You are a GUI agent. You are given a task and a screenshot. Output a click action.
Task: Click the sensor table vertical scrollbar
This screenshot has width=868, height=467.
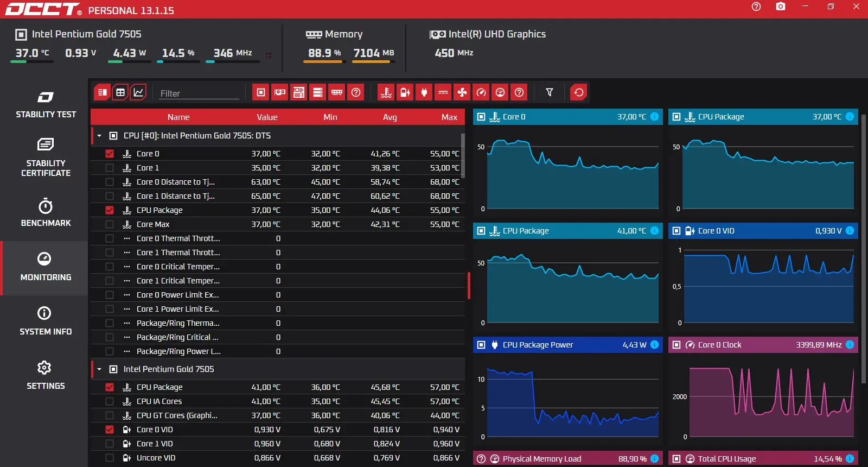point(463,156)
